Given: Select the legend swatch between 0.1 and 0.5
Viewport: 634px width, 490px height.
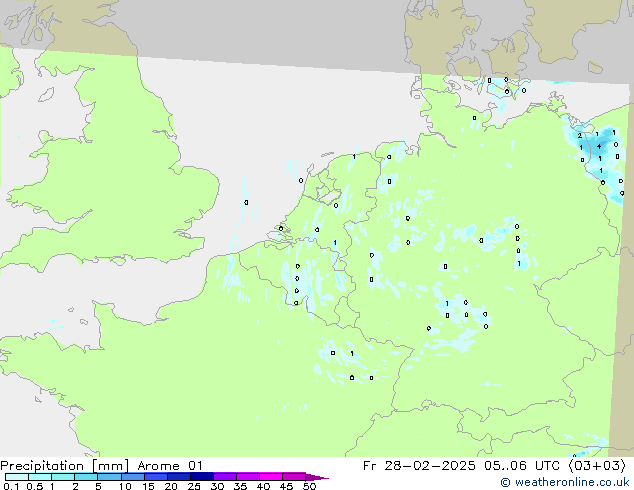Looking at the screenshot, I should coord(17,477).
